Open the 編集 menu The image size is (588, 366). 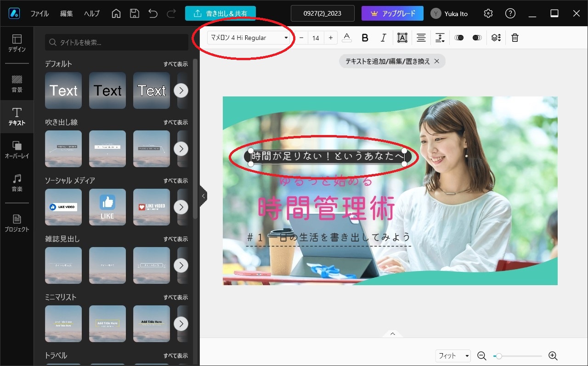tap(67, 13)
